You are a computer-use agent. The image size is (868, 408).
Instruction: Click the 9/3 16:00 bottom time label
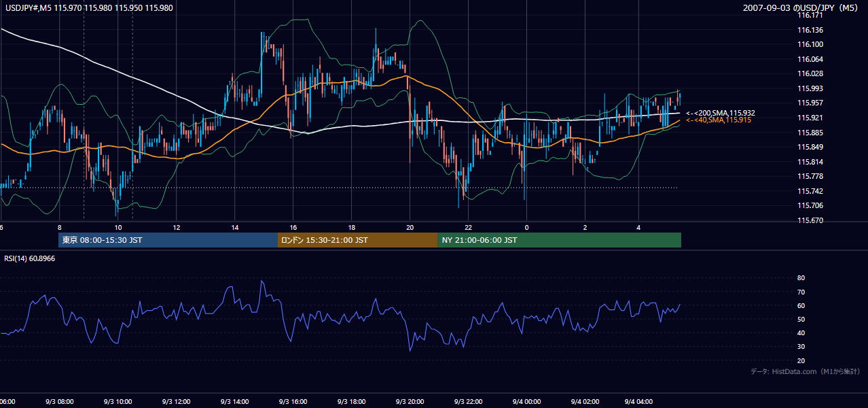tap(293, 402)
